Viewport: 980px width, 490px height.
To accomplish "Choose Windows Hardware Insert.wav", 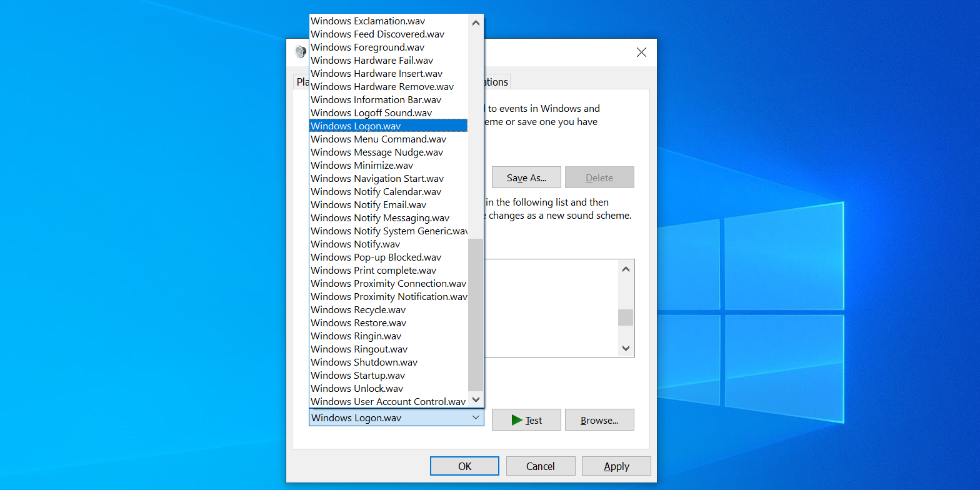I will 389,74.
